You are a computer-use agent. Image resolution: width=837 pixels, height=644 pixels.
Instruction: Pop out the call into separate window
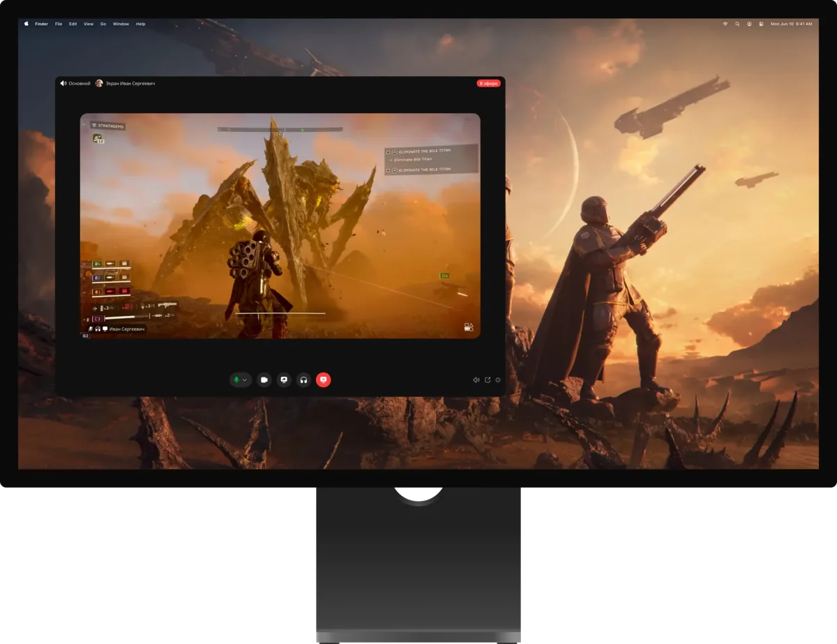(488, 380)
